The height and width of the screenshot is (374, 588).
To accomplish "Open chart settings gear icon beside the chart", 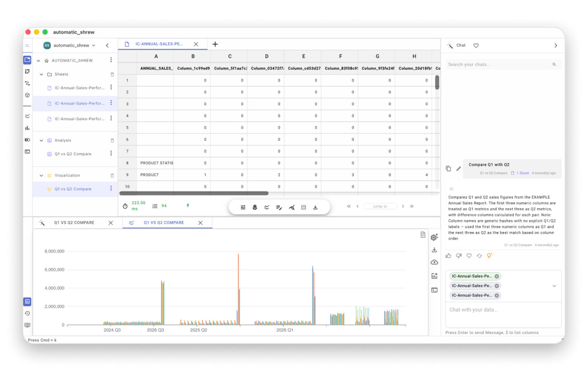I will 435,237.
